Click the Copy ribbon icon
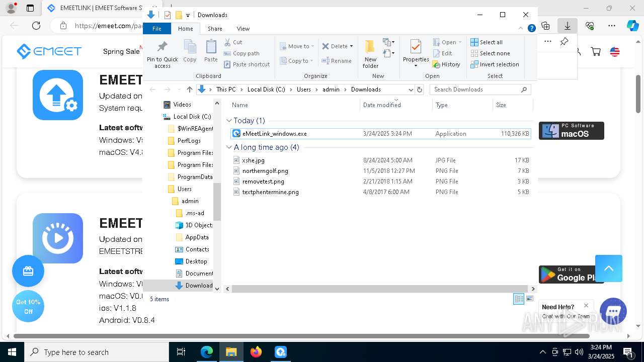 [x=190, y=51]
